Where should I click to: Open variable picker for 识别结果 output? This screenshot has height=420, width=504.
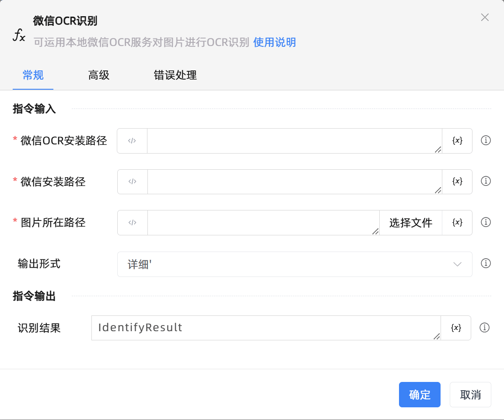point(456,328)
